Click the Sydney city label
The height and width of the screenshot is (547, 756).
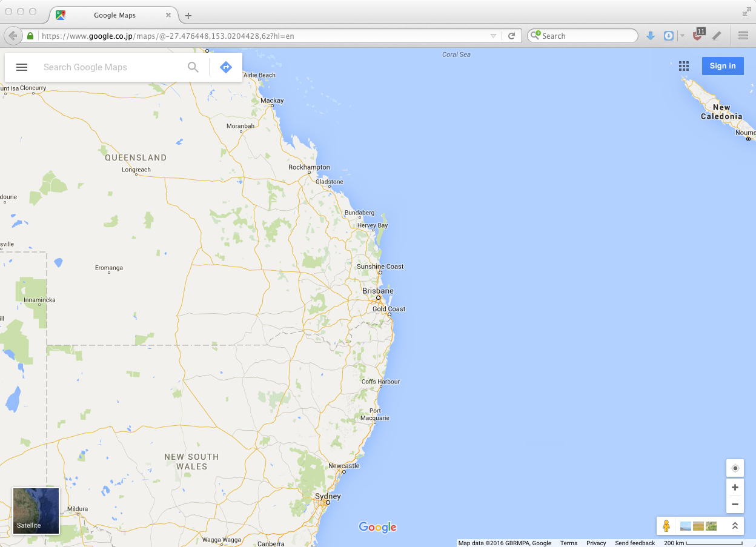(x=328, y=496)
